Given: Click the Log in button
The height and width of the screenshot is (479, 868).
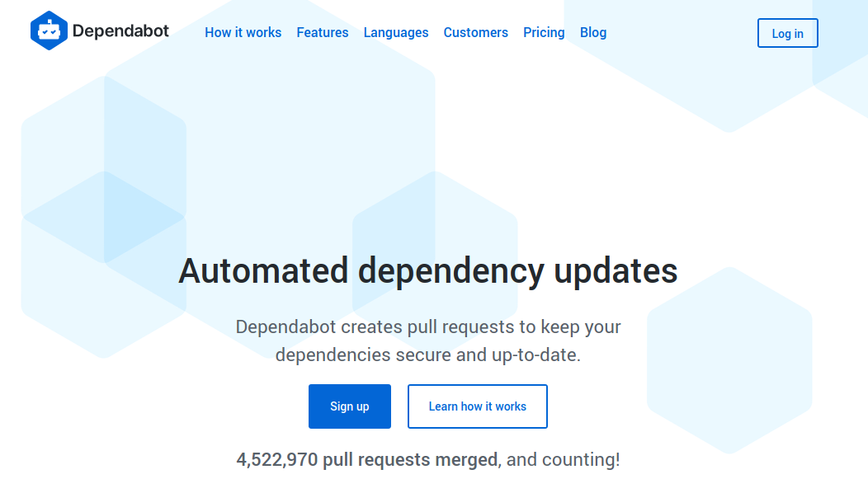Looking at the screenshot, I should coord(787,33).
